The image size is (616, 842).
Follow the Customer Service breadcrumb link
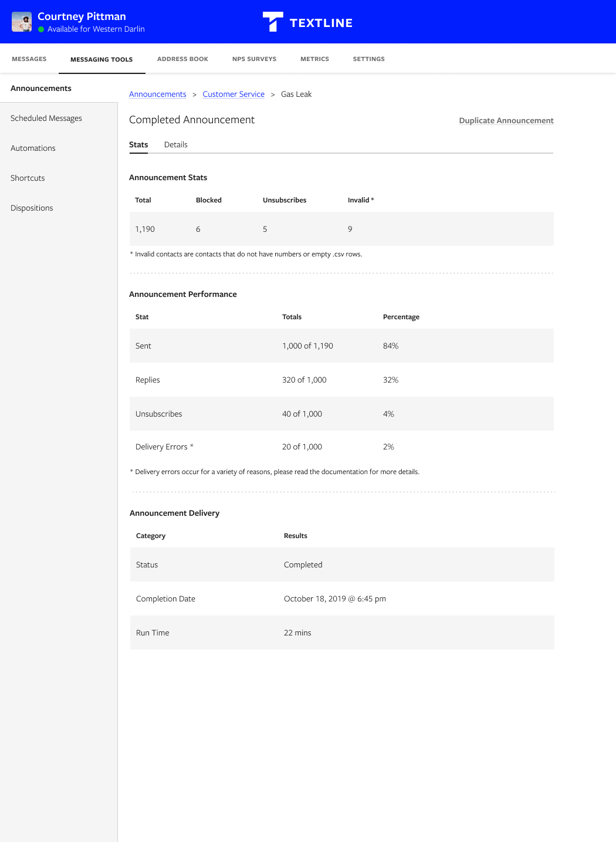(233, 94)
